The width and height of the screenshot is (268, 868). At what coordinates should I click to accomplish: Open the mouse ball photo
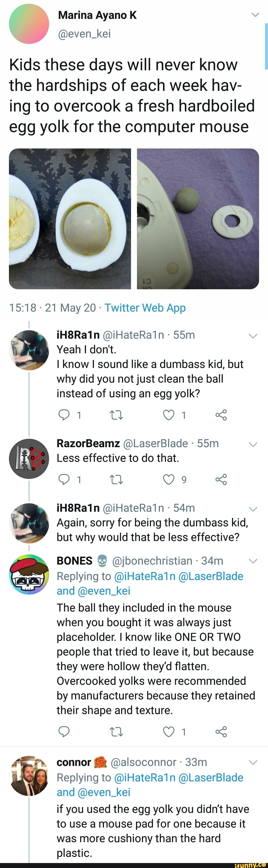tap(198, 219)
